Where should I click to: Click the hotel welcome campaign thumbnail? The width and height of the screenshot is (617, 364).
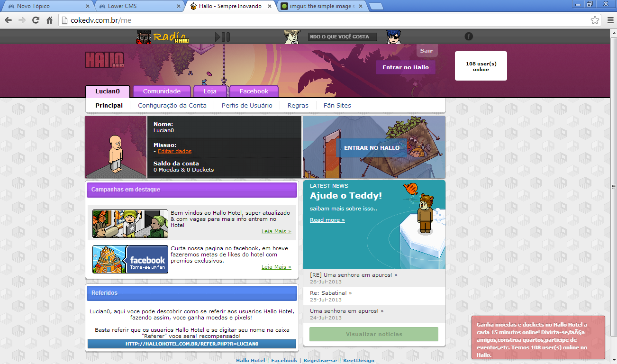click(x=130, y=224)
